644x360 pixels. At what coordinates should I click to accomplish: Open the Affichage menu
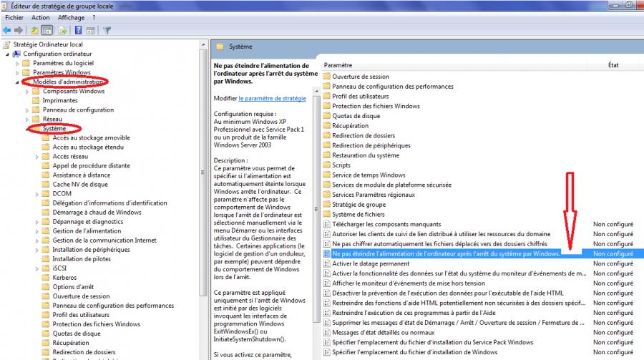(71, 18)
